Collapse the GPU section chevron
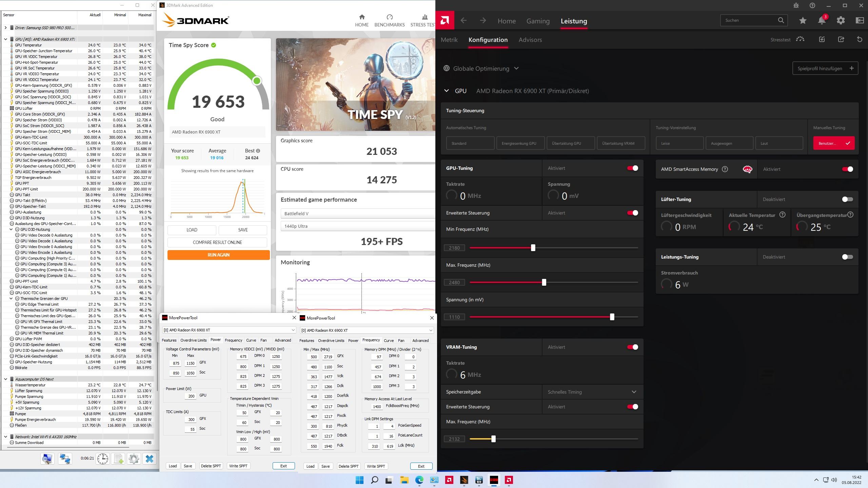Image resolution: width=868 pixels, height=488 pixels. [447, 91]
